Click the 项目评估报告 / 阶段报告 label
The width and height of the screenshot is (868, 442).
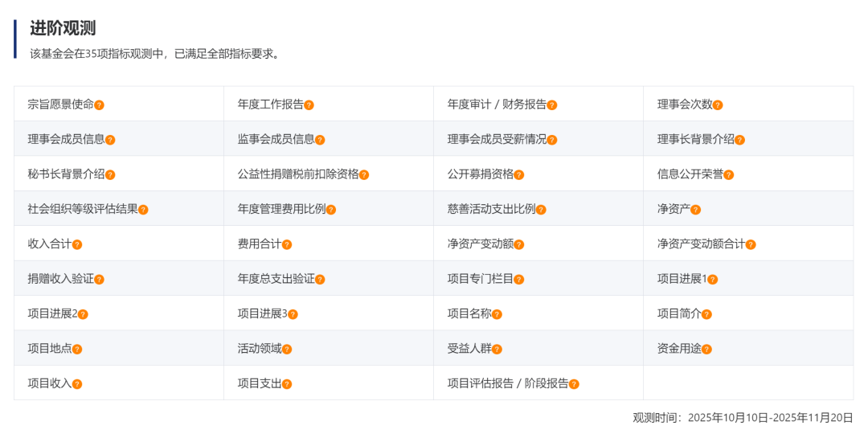[508, 383]
